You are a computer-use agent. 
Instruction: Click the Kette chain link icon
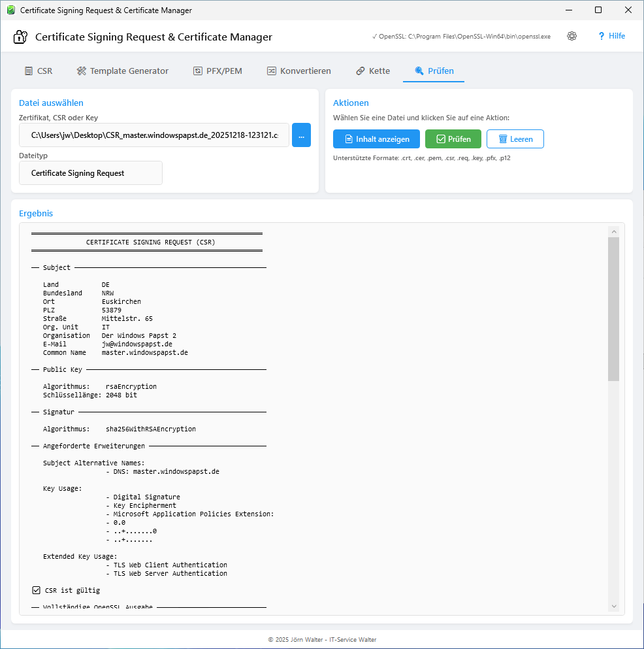(360, 71)
